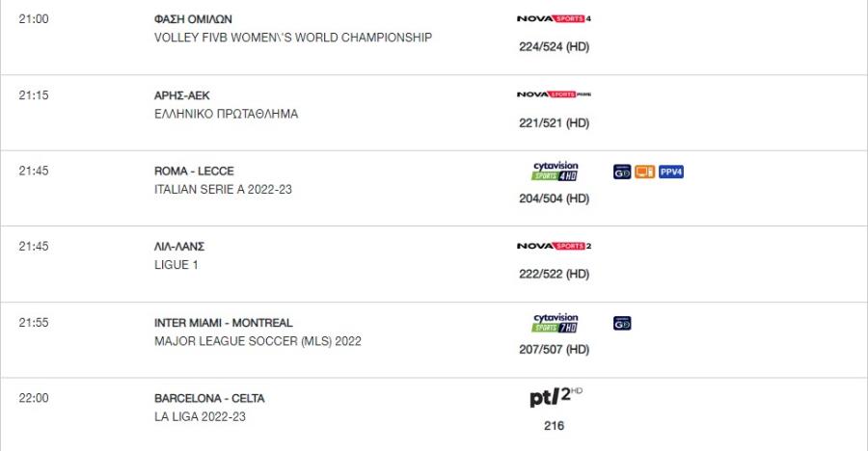Click the Nova Sports 4 channel logo
This screenshot has width=868, height=451.
(x=554, y=19)
